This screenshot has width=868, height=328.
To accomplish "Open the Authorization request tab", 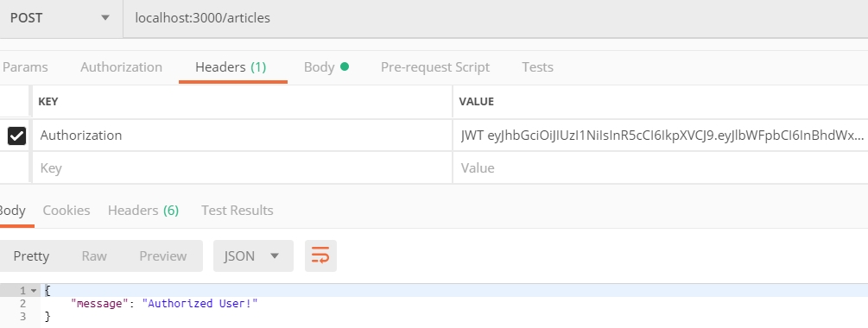I will coord(121,67).
